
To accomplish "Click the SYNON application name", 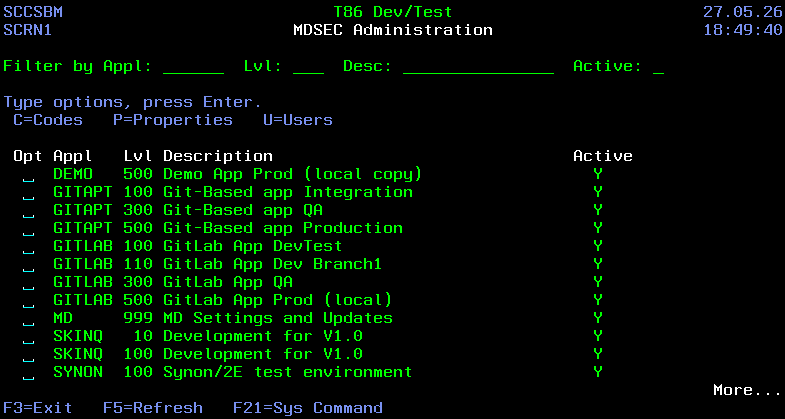I will tap(78, 372).
